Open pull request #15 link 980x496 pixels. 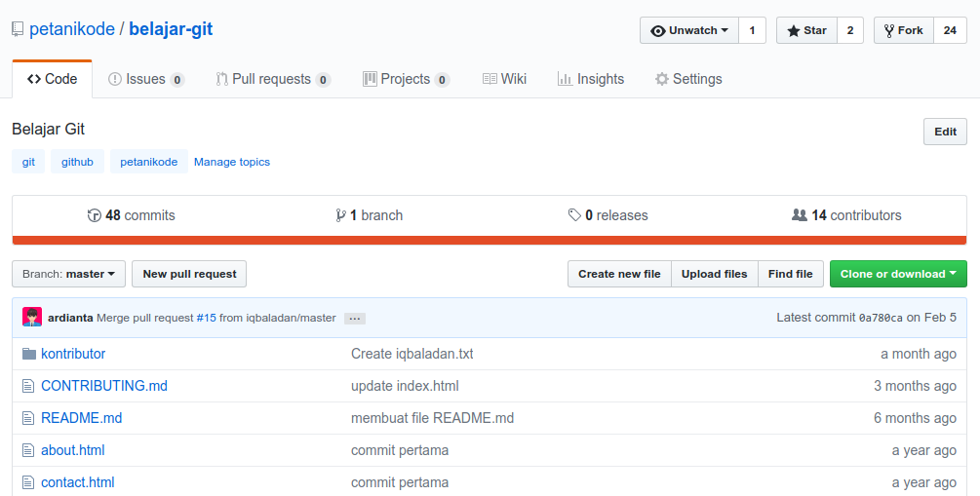click(207, 318)
